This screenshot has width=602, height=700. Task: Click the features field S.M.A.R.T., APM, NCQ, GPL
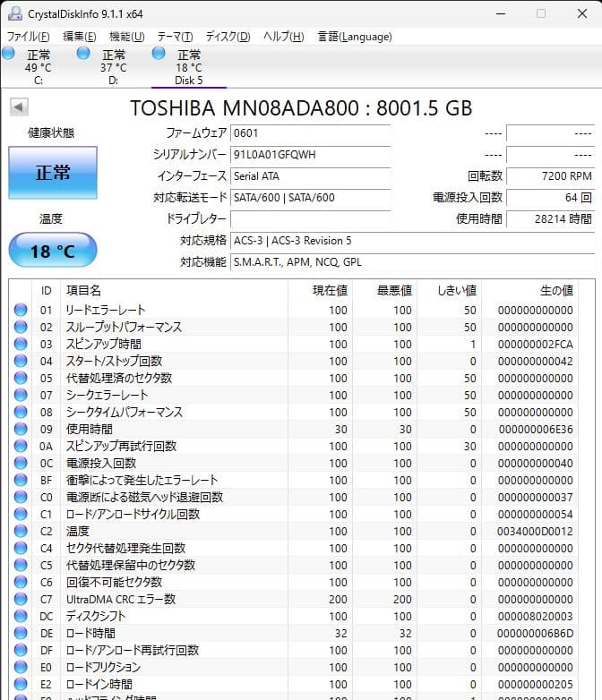412,262
